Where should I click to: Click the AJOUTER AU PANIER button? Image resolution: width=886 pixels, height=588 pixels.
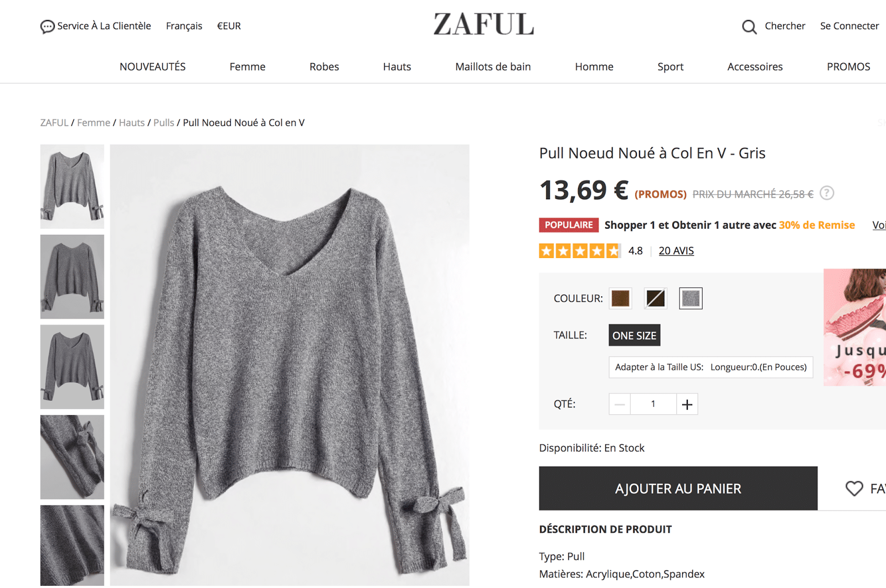tap(678, 488)
